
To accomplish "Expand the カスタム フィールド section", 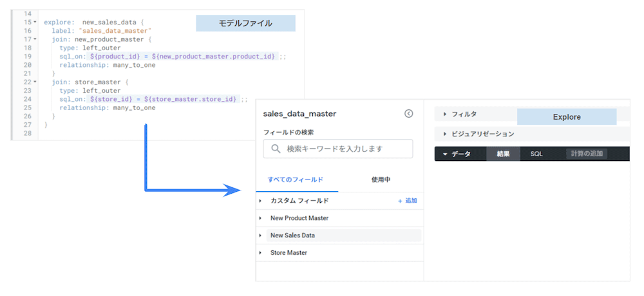I will click(x=260, y=201).
